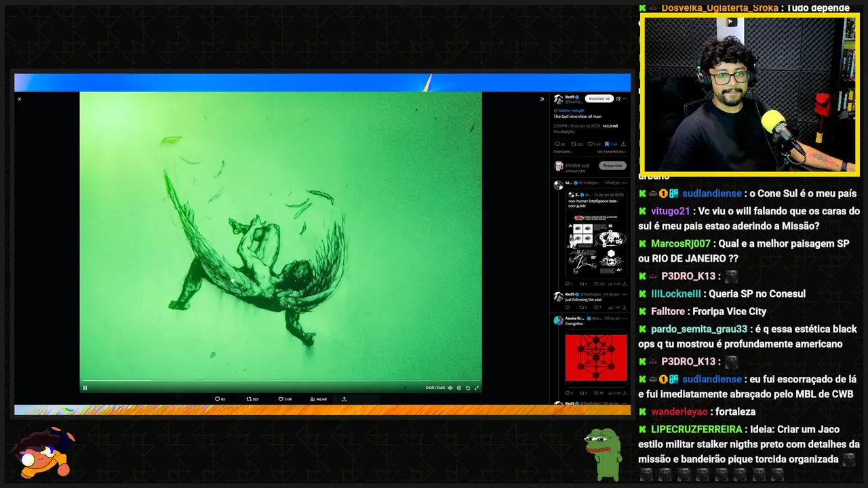Screen dimensions: 868x488
Task: Click username vitugo21 in chat
Action: (670, 211)
